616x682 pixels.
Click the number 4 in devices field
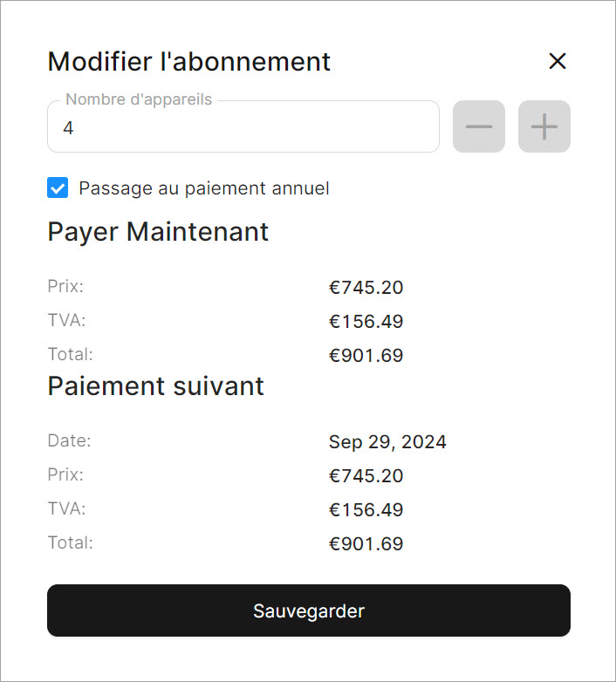69,128
